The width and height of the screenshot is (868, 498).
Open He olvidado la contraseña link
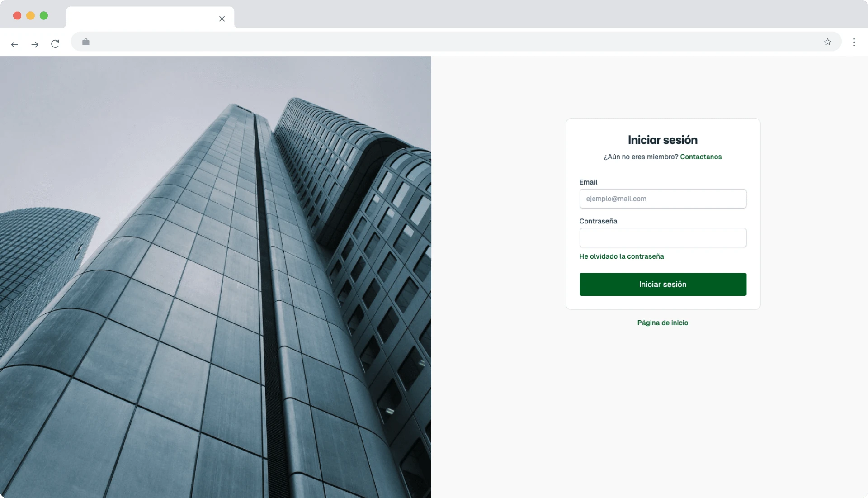[x=622, y=256]
